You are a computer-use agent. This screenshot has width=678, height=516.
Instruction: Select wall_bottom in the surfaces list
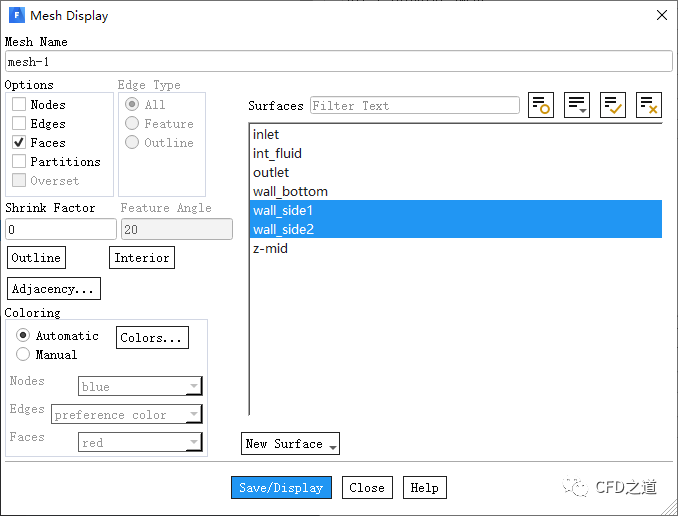290,192
